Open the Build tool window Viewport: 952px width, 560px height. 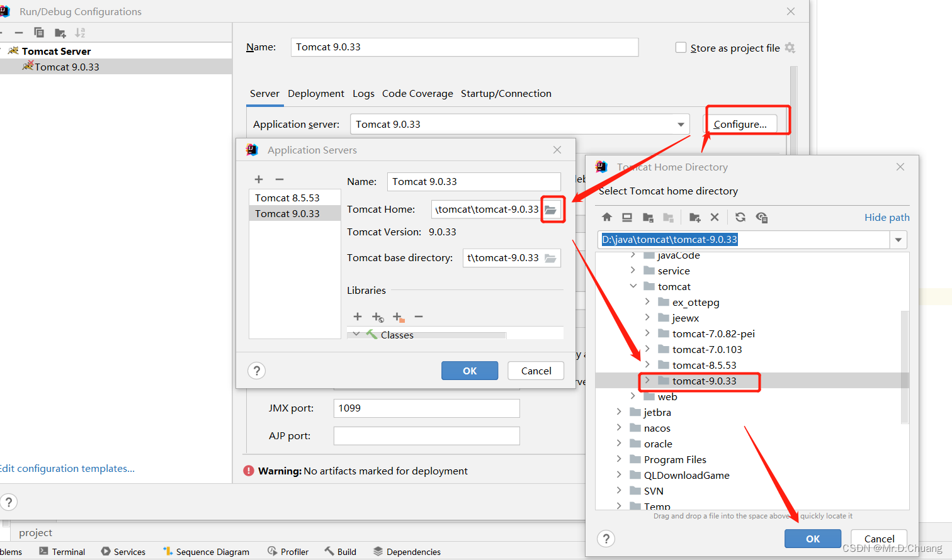341,552
